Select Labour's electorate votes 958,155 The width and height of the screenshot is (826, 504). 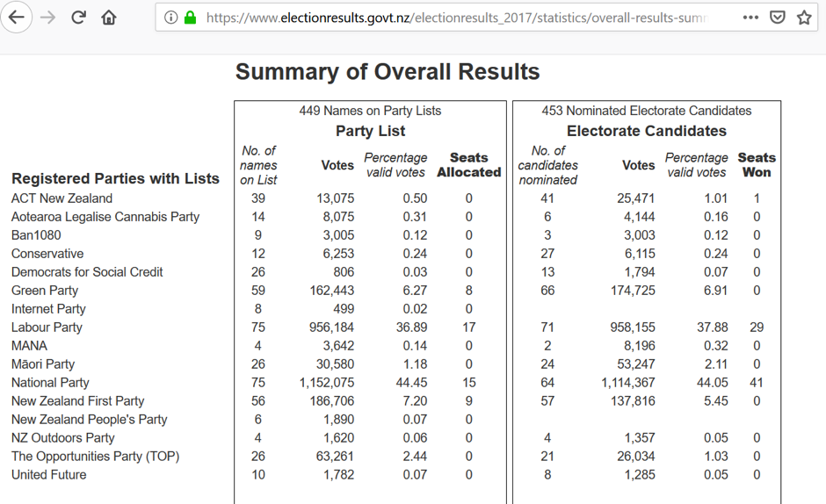(x=633, y=328)
